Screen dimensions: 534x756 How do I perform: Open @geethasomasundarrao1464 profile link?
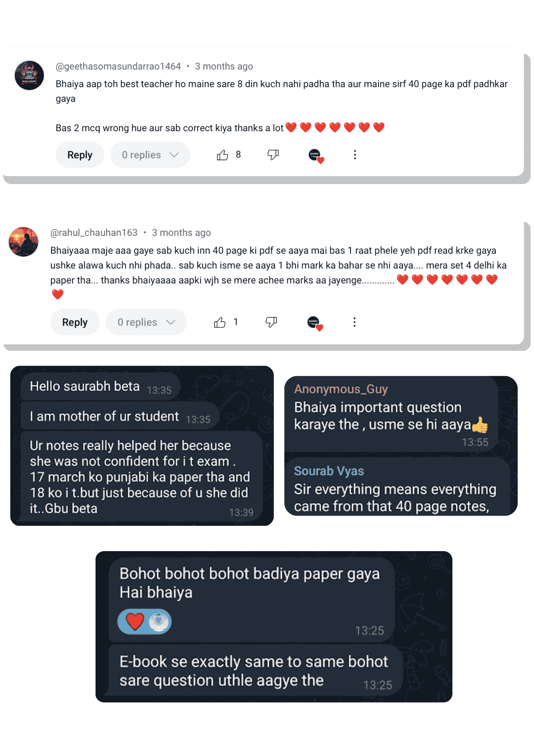(x=118, y=67)
